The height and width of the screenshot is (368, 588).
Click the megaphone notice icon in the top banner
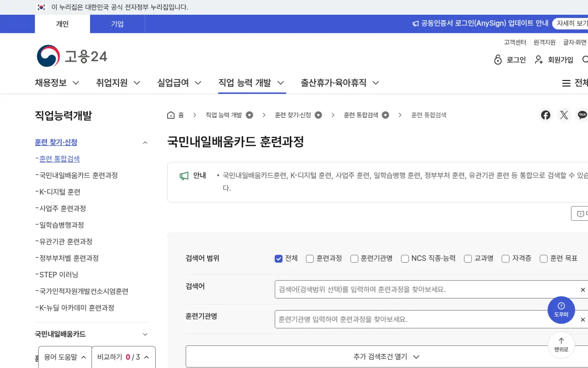click(416, 24)
